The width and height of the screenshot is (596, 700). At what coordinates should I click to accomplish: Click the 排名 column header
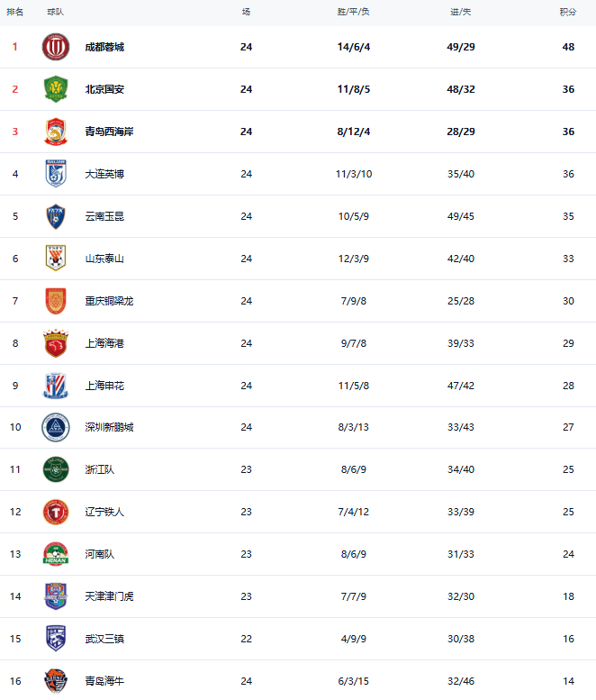[x=15, y=12]
